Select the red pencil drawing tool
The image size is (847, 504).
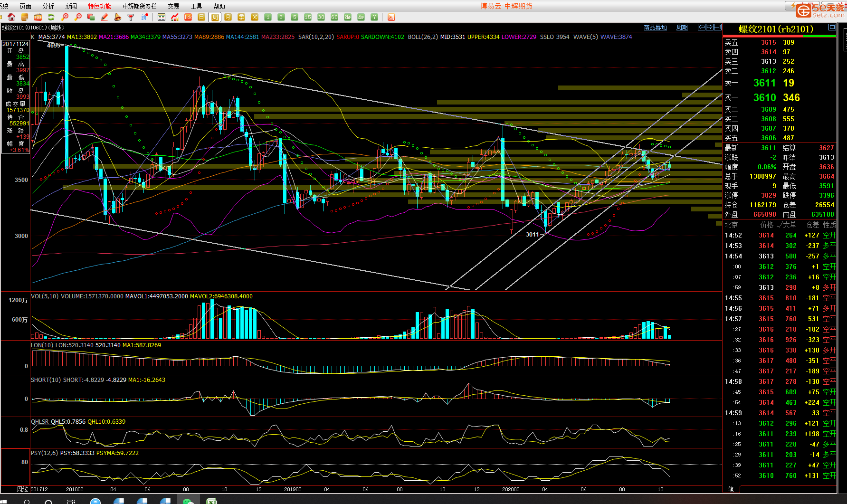105,17
